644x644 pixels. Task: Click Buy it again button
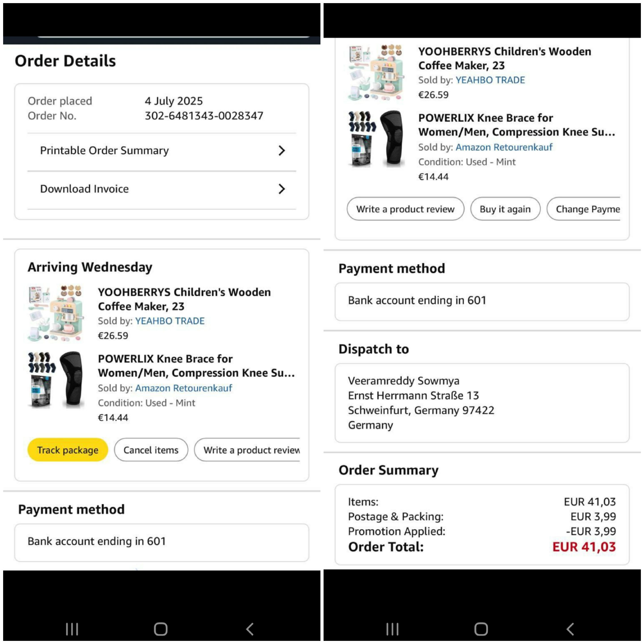(x=505, y=209)
